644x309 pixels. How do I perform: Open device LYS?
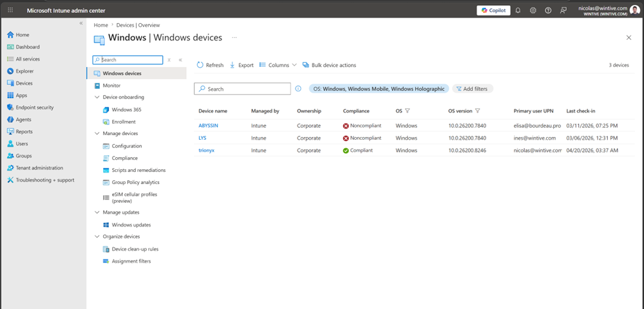pyautogui.click(x=202, y=138)
